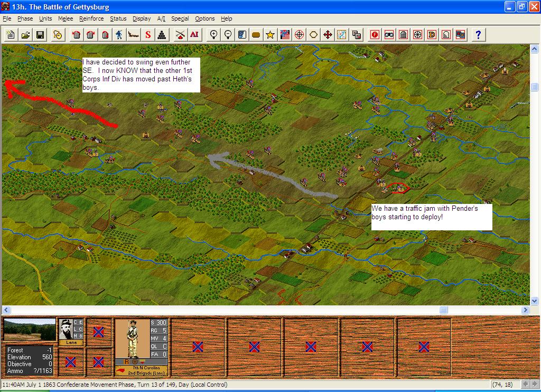Click the crossed rifles melee icon
The width and height of the screenshot is (541, 392).
coord(180,34)
